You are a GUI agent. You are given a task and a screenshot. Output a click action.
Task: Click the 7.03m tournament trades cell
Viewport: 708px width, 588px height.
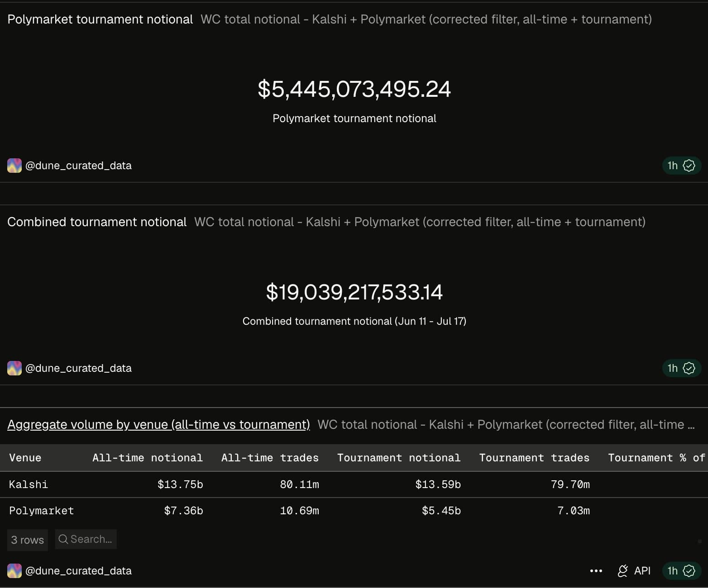coord(574,511)
